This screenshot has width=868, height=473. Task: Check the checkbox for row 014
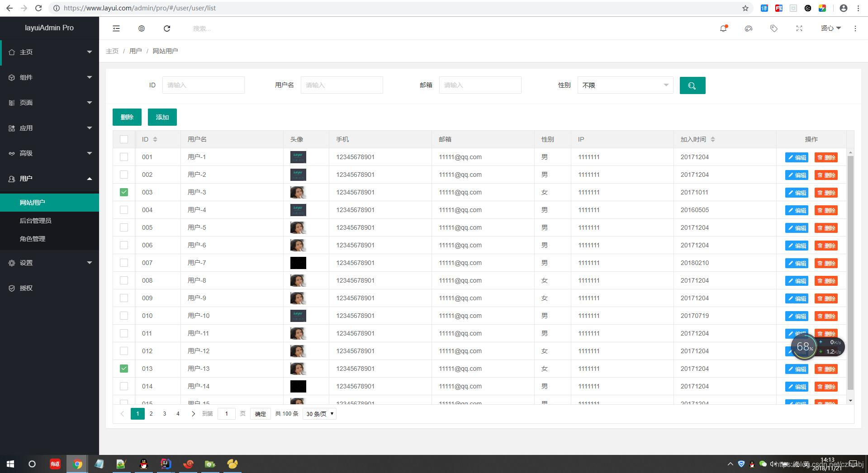[124, 386]
